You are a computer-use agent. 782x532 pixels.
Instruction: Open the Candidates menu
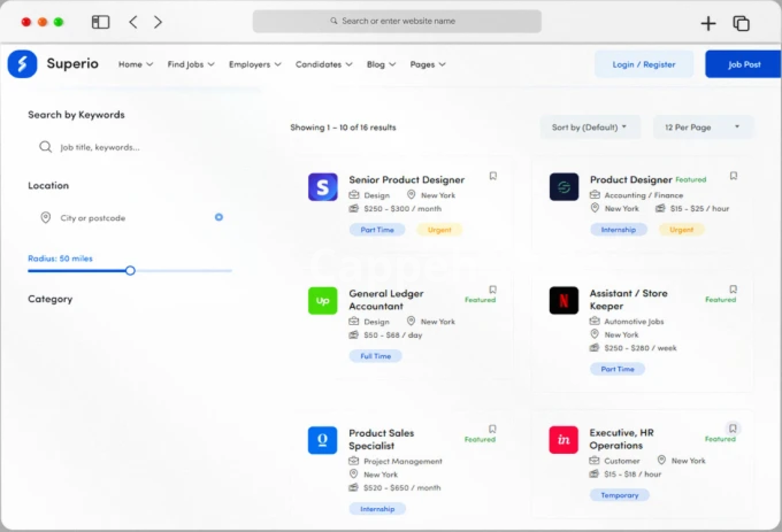pos(323,64)
